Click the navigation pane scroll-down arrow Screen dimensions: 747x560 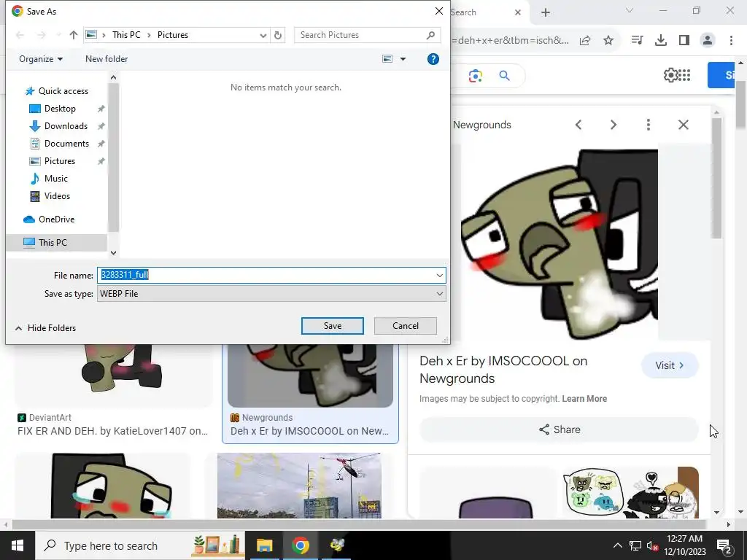click(x=113, y=253)
